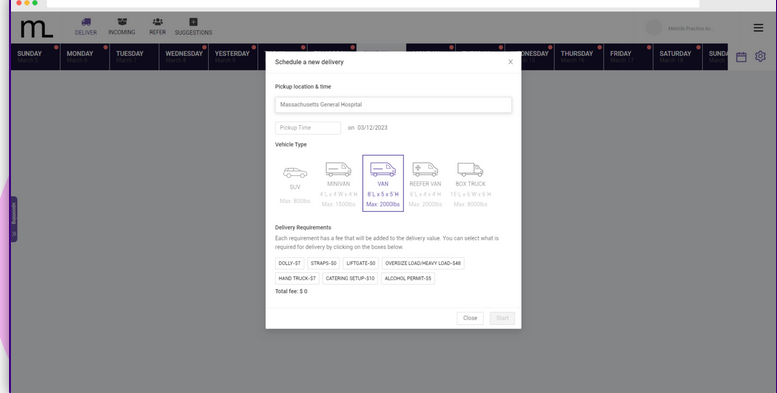
Task: Choose the Minivan vehicle type
Action: (x=338, y=183)
